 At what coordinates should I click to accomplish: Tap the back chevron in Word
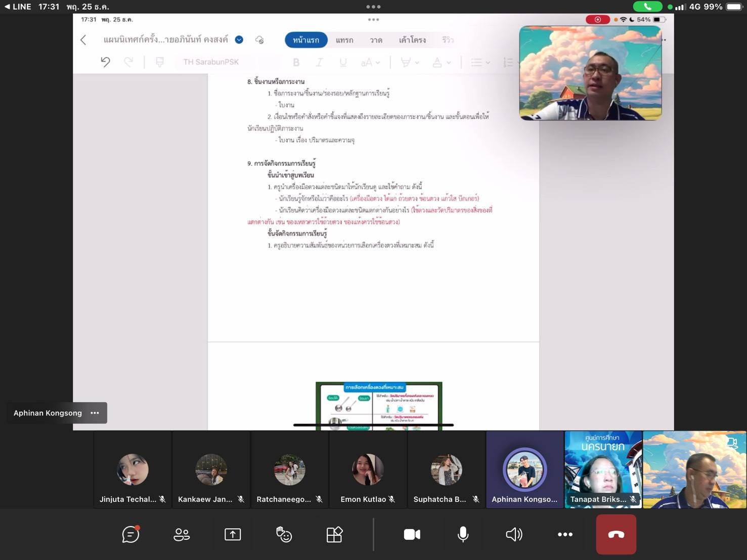coord(83,40)
